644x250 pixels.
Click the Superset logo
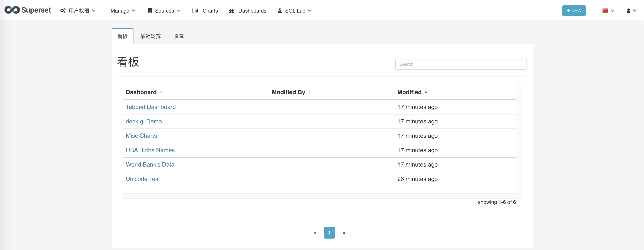coord(28,10)
